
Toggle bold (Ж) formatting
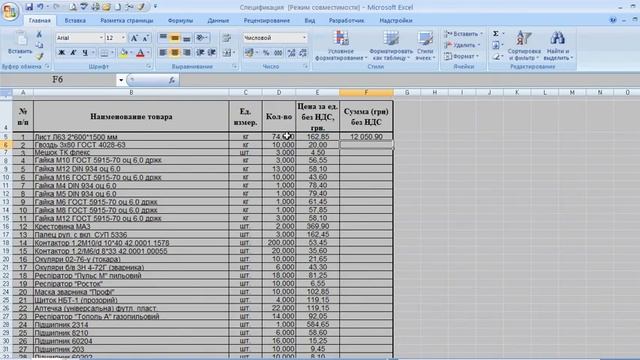[62, 53]
